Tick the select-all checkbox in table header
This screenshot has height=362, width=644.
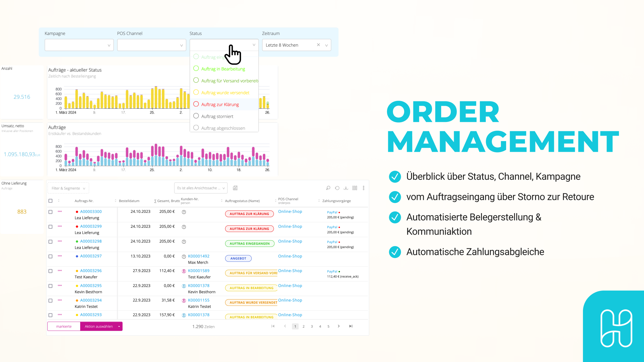(x=51, y=201)
